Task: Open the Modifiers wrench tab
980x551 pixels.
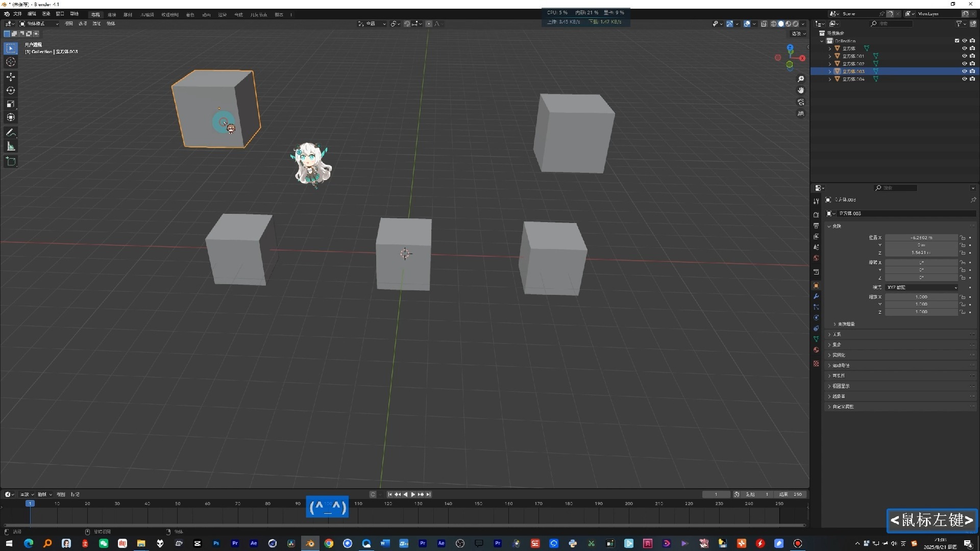Action: coord(816,296)
